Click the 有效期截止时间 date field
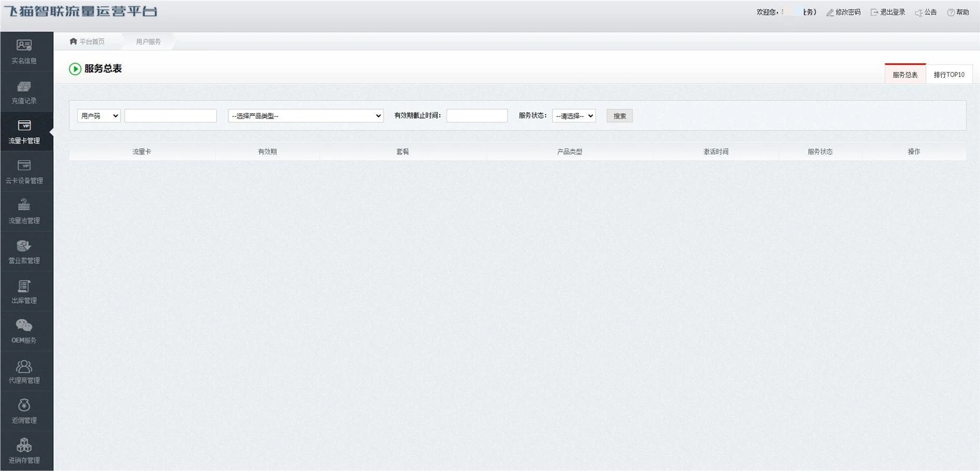This screenshot has height=471, width=980. pyautogui.click(x=477, y=116)
